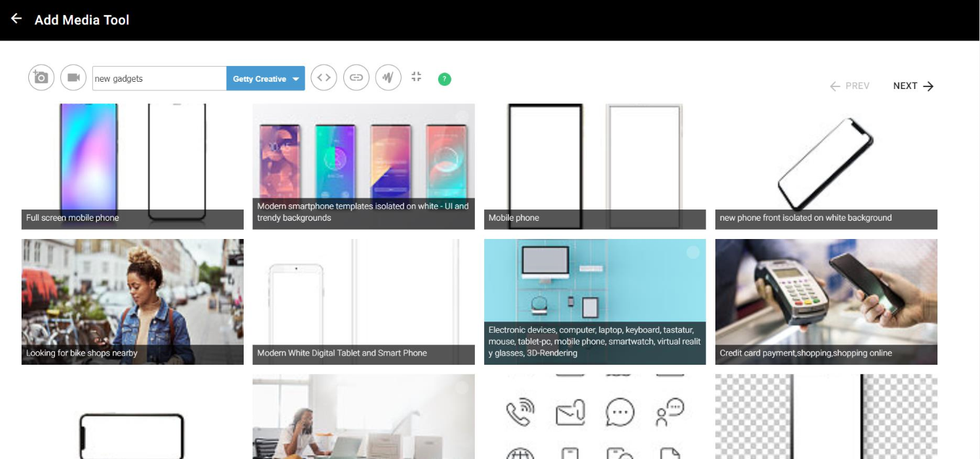Click the link chain icon

pyautogui.click(x=356, y=78)
